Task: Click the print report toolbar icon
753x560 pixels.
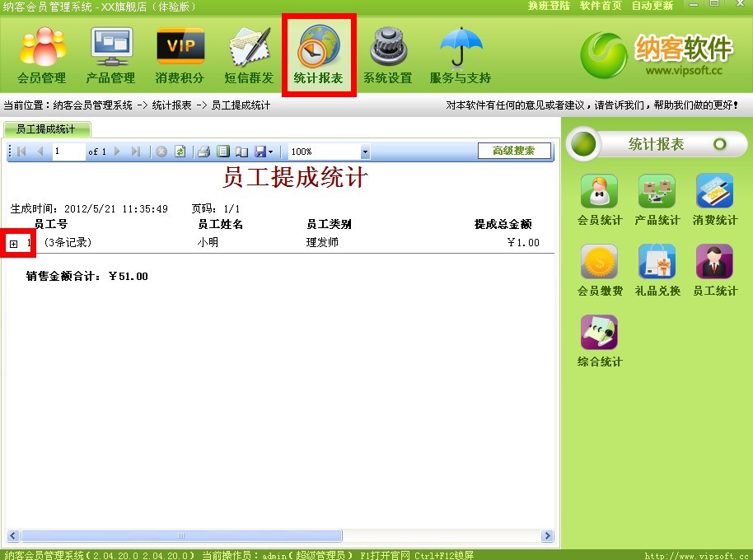Action: click(x=203, y=152)
